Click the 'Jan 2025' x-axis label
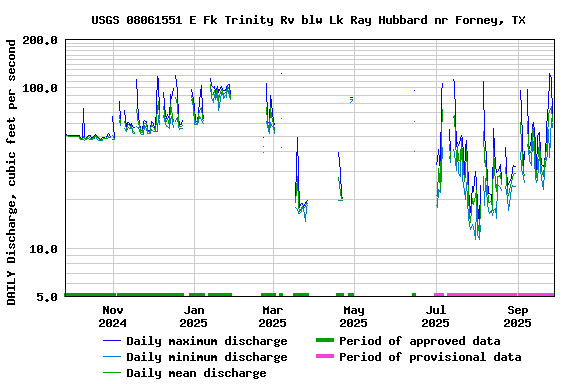The width and height of the screenshot is (576, 384). (193, 316)
